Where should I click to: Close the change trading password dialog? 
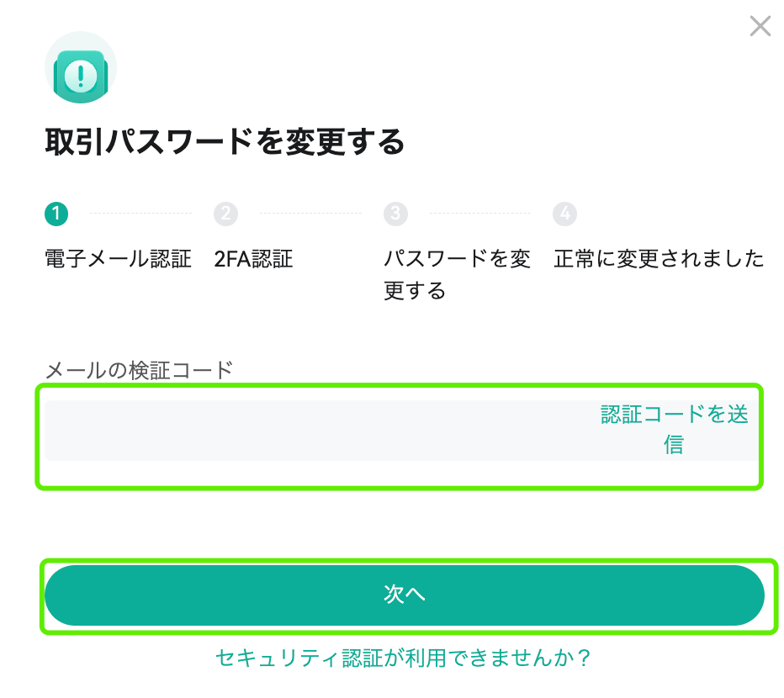click(760, 26)
